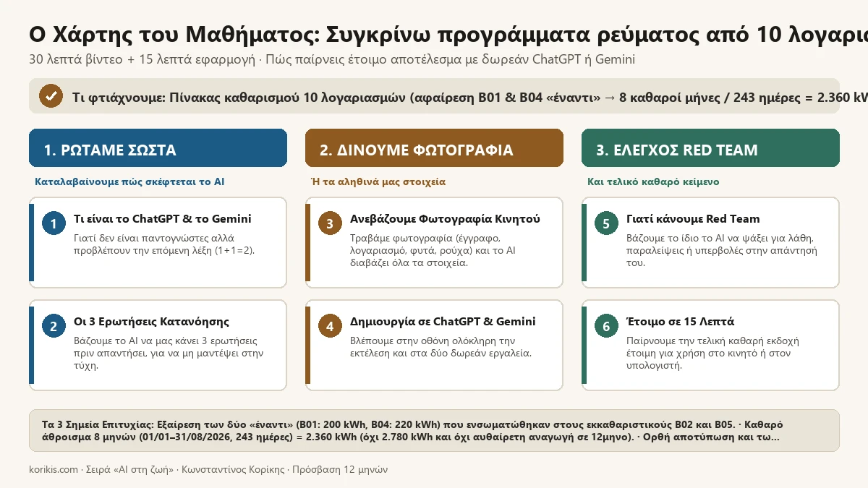The image size is (868, 488).
Task: Click the heading "Ανεβάζουμε Φωτογραφία Κινητού"
Action: 445,219
